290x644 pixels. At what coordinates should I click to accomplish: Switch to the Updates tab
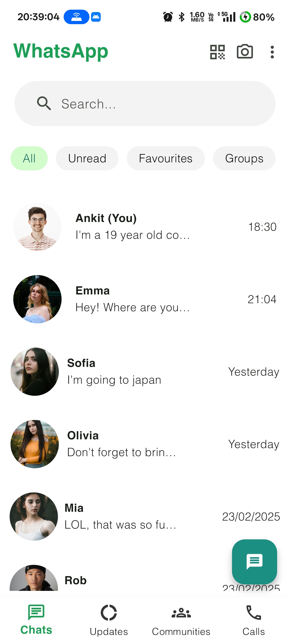[109, 620]
